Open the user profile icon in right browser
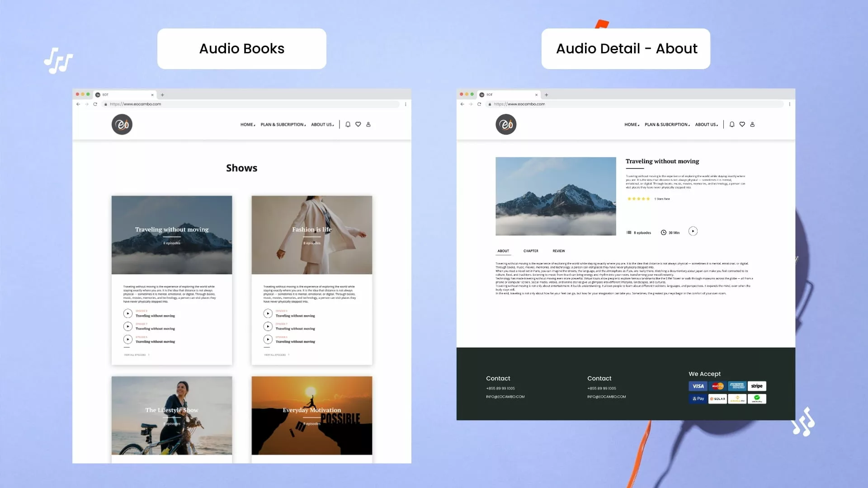The image size is (868, 488). pyautogui.click(x=752, y=124)
